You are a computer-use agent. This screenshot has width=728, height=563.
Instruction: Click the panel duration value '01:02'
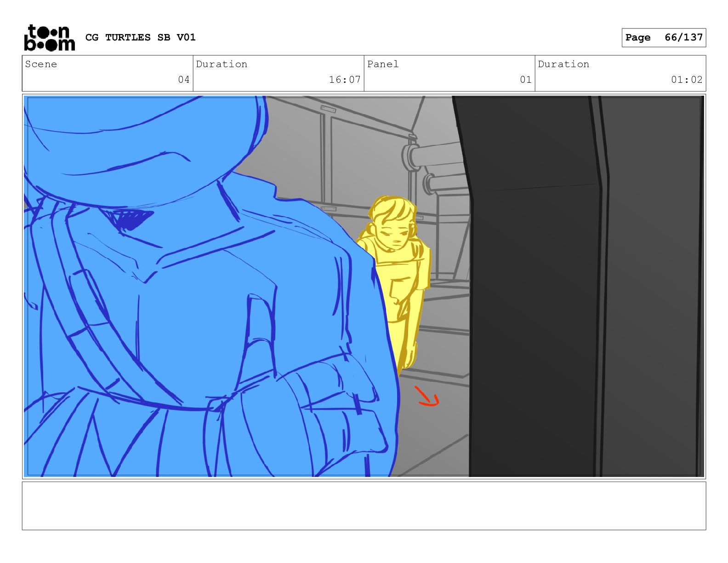coord(687,80)
